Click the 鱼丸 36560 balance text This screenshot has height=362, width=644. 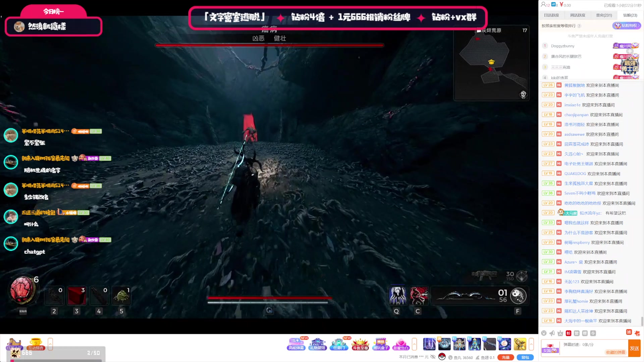click(463, 358)
